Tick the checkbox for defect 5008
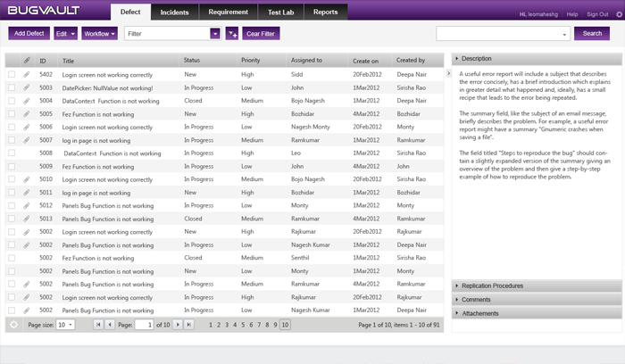 point(12,153)
